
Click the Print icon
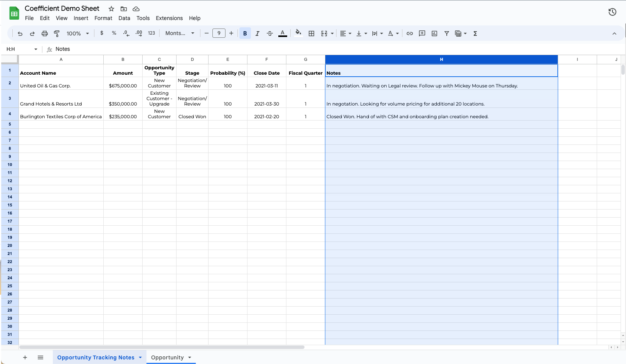[45, 34]
